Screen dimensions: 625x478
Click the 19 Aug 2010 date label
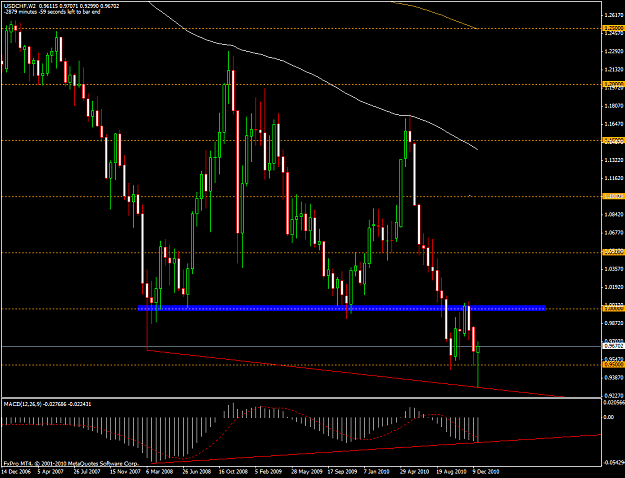point(450,472)
